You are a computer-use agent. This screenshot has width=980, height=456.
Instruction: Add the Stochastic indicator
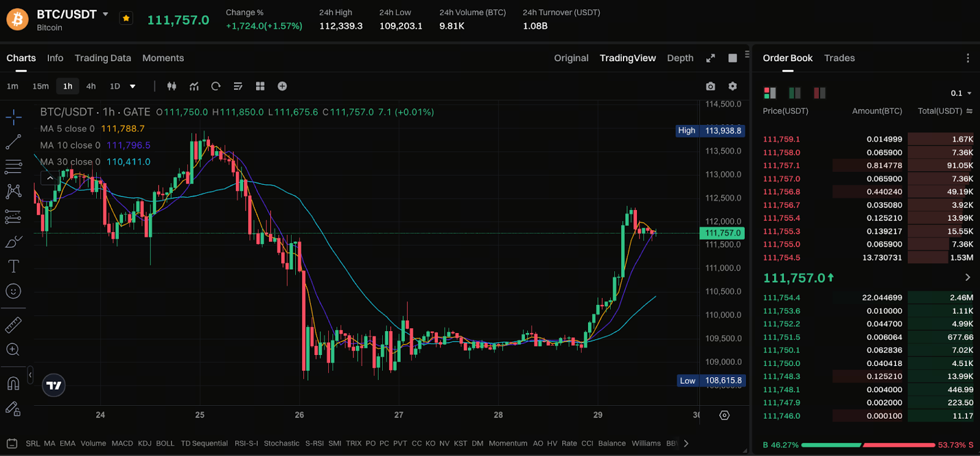[x=282, y=443]
